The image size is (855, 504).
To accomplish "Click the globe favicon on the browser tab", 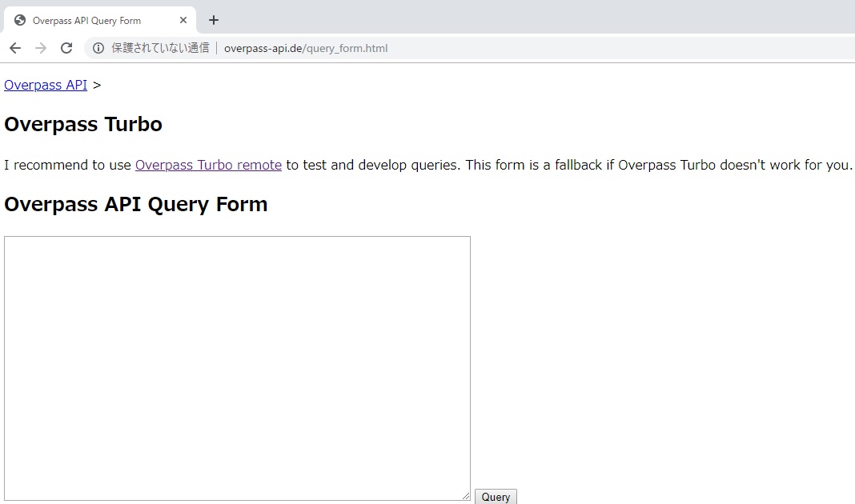I will click(20, 20).
